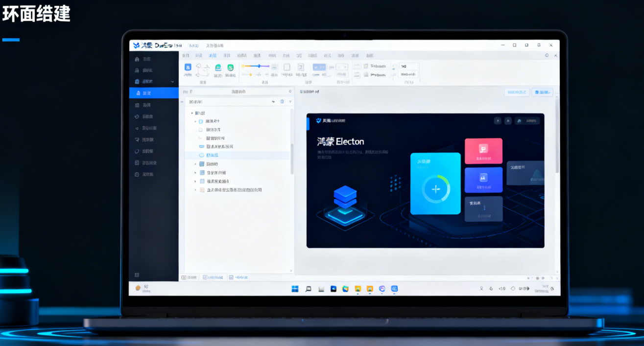Viewport: 644px width, 346px height.
Task: Tick the checkbox next to 'Prepods' in the ribbon
Action: coord(365,75)
